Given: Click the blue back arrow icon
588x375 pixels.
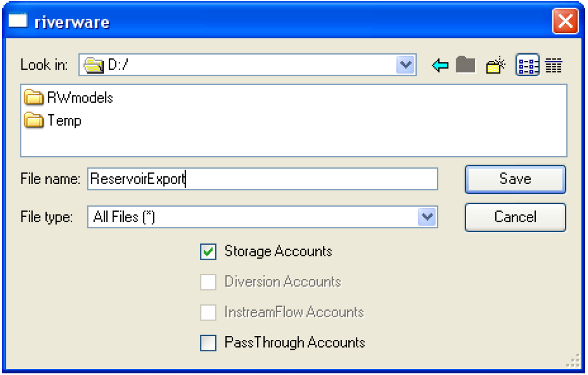Looking at the screenshot, I should click(440, 66).
